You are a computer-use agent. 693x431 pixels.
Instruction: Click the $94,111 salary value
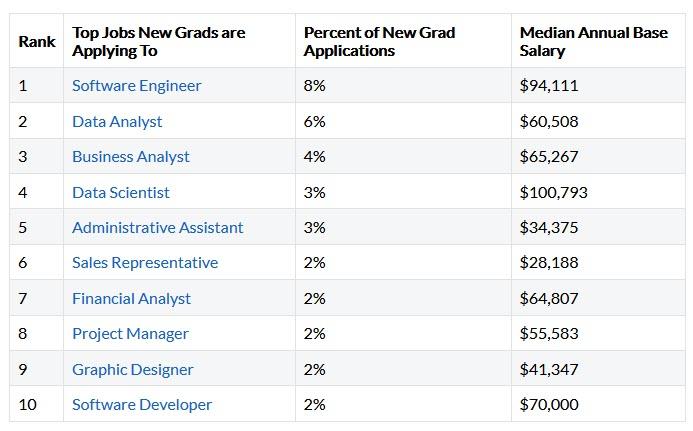(549, 86)
